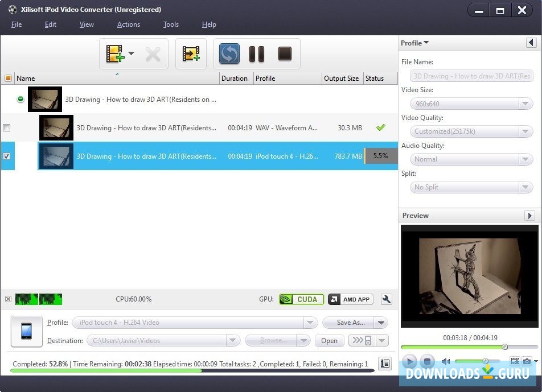Open the converted file list icon

pyautogui.click(x=386, y=364)
